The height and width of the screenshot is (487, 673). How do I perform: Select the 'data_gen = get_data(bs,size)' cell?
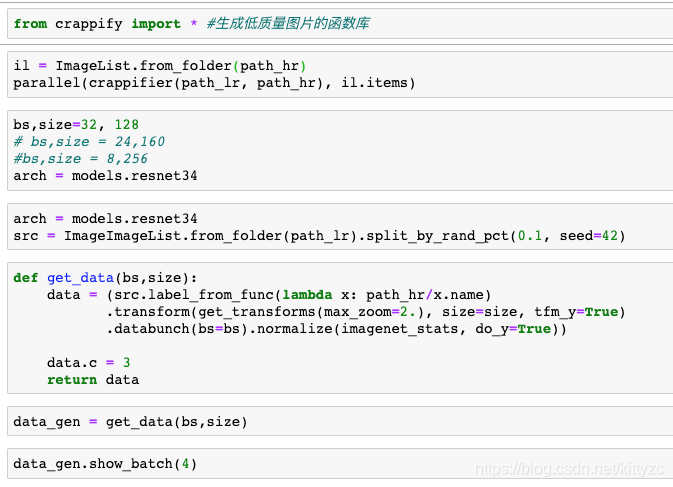coord(340,421)
